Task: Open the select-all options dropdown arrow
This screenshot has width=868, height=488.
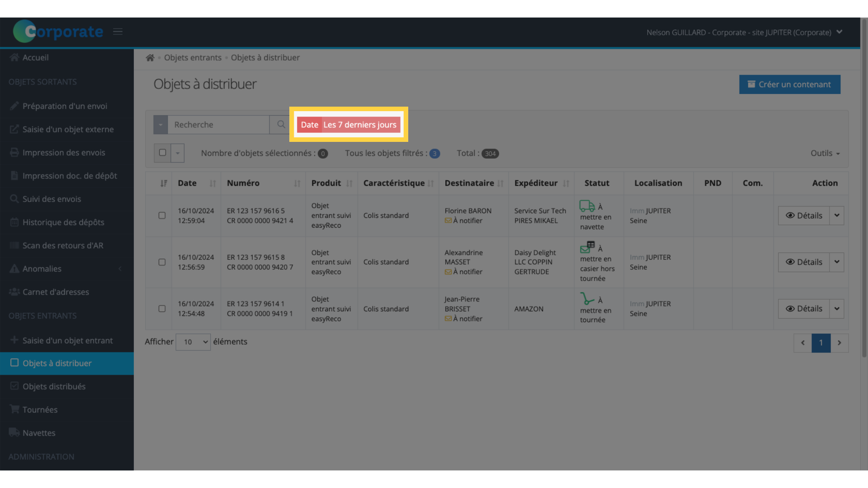Action: point(178,153)
